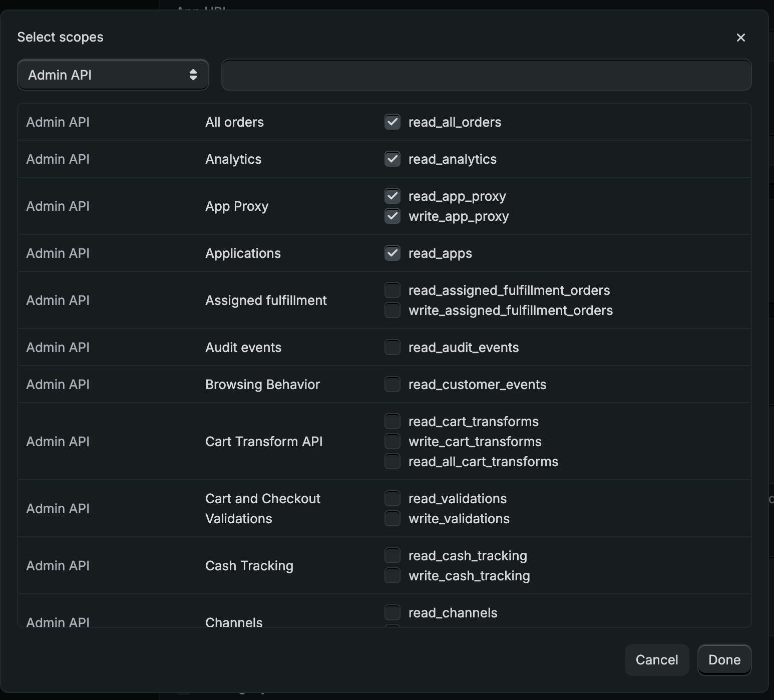774x700 pixels.
Task: Uncheck the read_analytics scope
Action: [393, 159]
